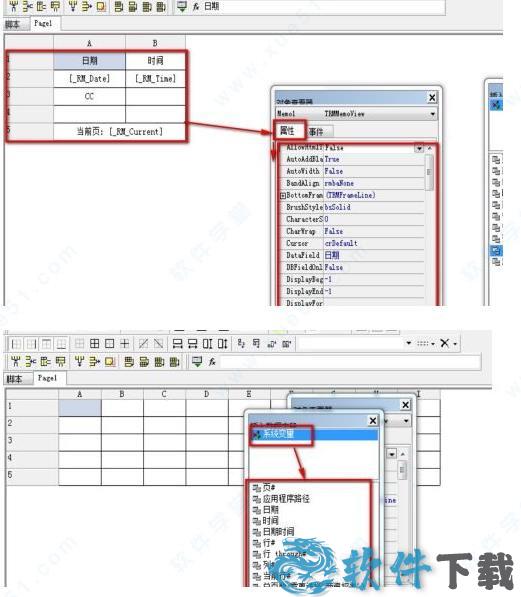Image resolution: width=521 pixels, height=597 pixels.
Task: Click the variable icon beside 应用程序路径
Action: pyautogui.click(x=257, y=499)
